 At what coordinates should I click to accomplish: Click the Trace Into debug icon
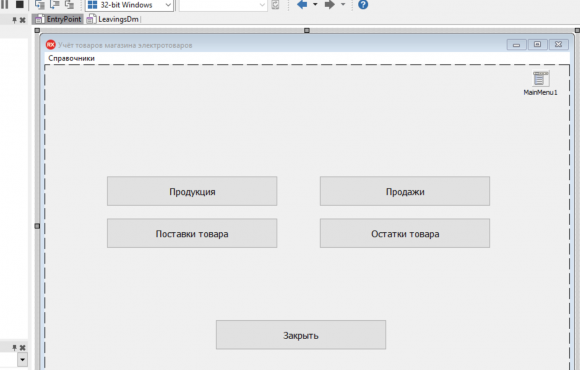coord(40,4)
